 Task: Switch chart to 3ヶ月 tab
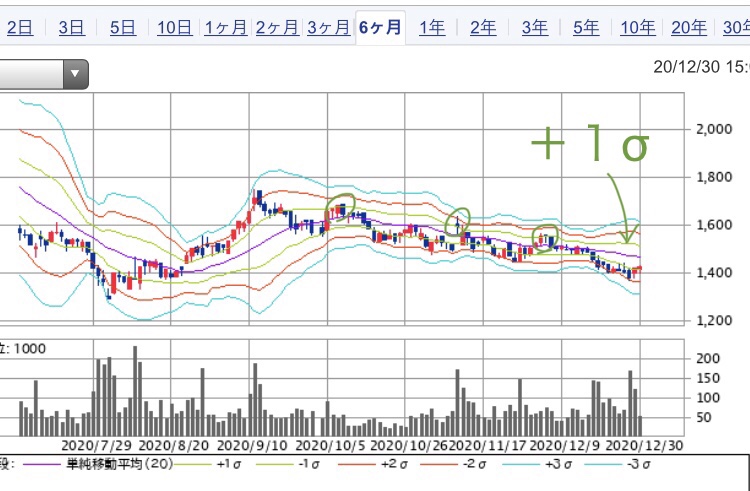point(328,28)
